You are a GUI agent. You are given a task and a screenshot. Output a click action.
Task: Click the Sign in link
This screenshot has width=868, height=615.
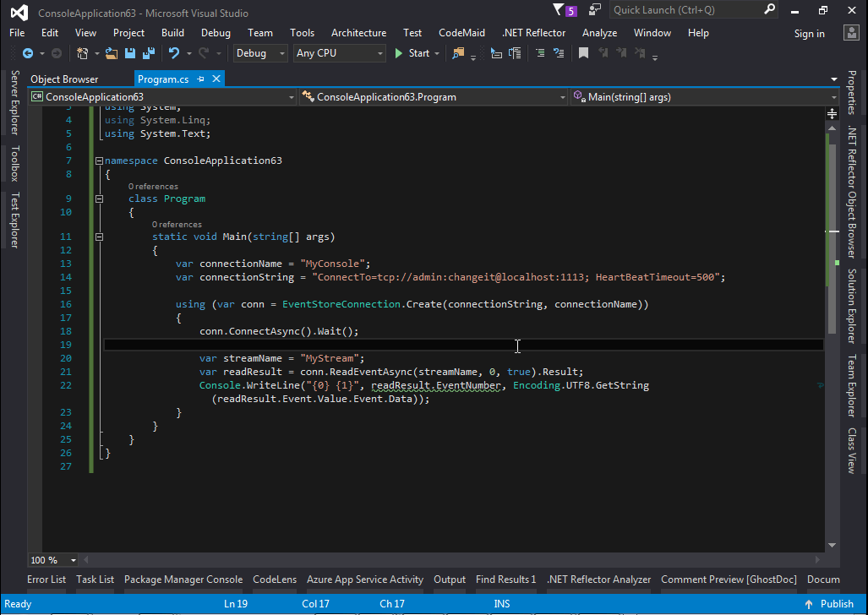[x=810, y=33]
